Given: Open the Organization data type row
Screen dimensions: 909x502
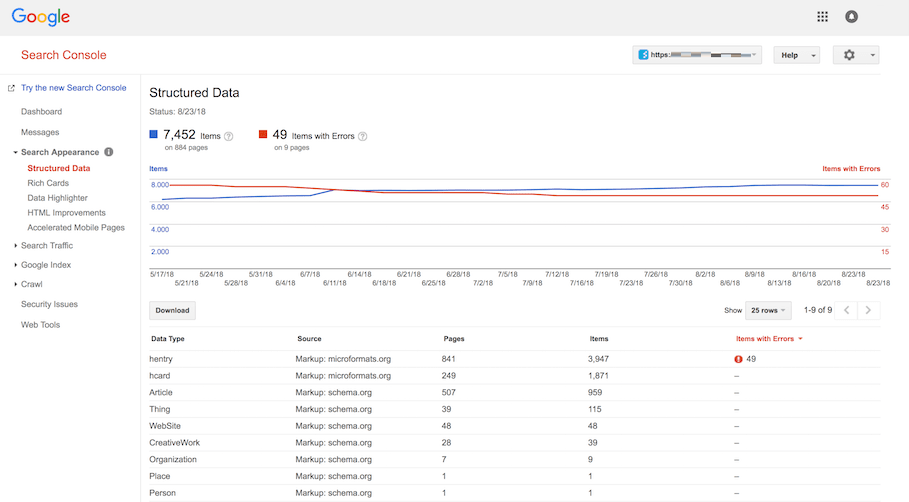Looking at the screenshot, I should point(514,460).
